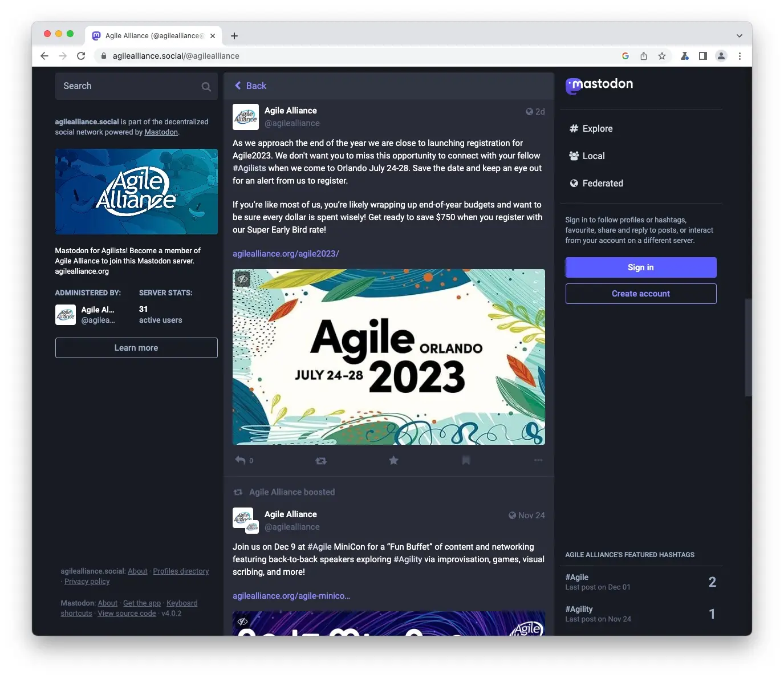This screenshot has width=784, height=678.
Task: Reply to the Agile2023 post
Action: tap(241, 460)
